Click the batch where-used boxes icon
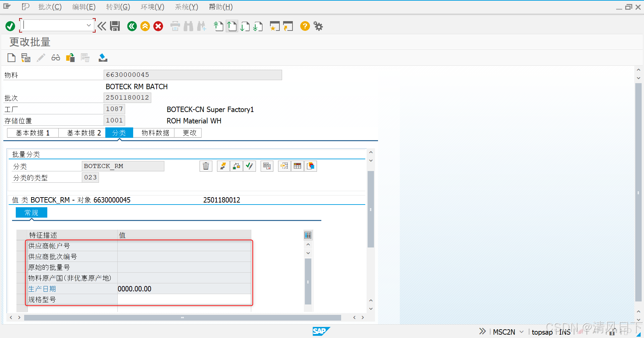This screenshot has width=644, height=338. point(70,58)
